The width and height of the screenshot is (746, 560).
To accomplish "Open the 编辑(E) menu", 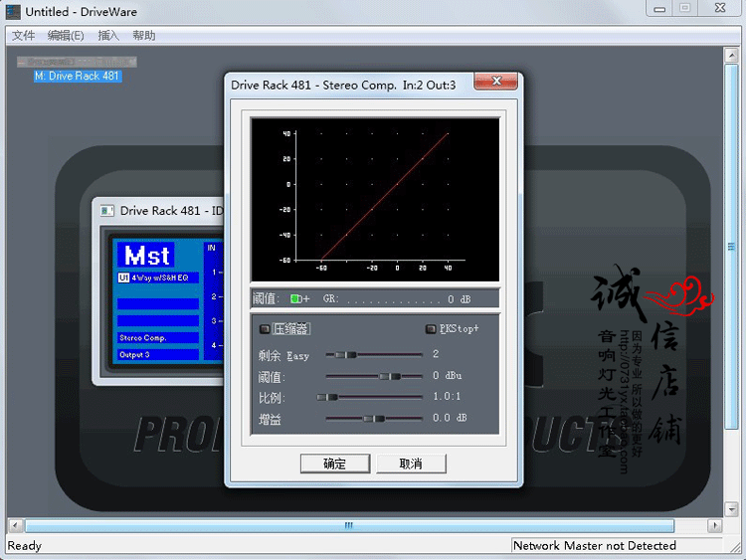I will tap(66, 36).
